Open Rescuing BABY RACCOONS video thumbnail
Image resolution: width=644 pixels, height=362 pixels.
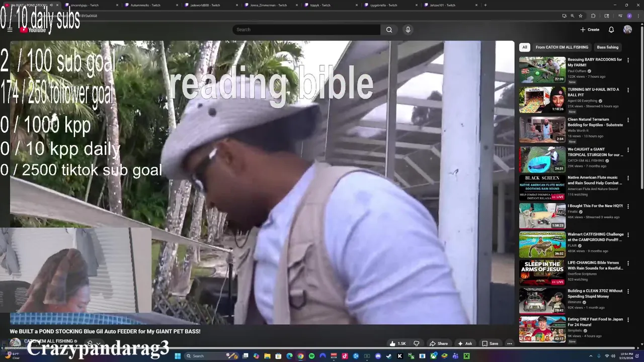[x=542, y=70]
